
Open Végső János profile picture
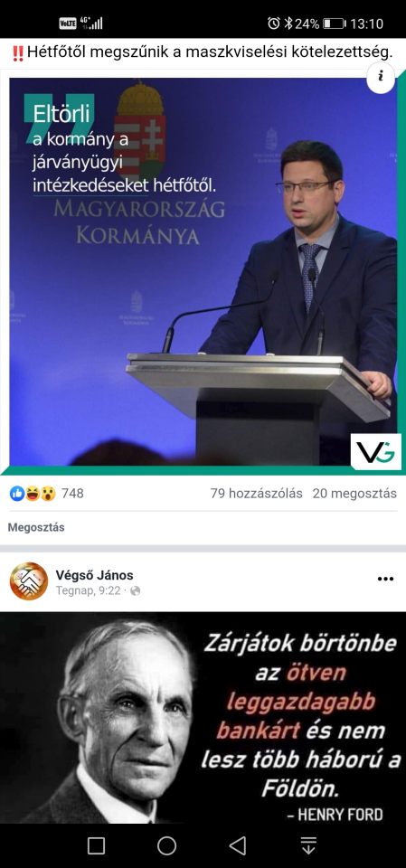click(29, 581)
